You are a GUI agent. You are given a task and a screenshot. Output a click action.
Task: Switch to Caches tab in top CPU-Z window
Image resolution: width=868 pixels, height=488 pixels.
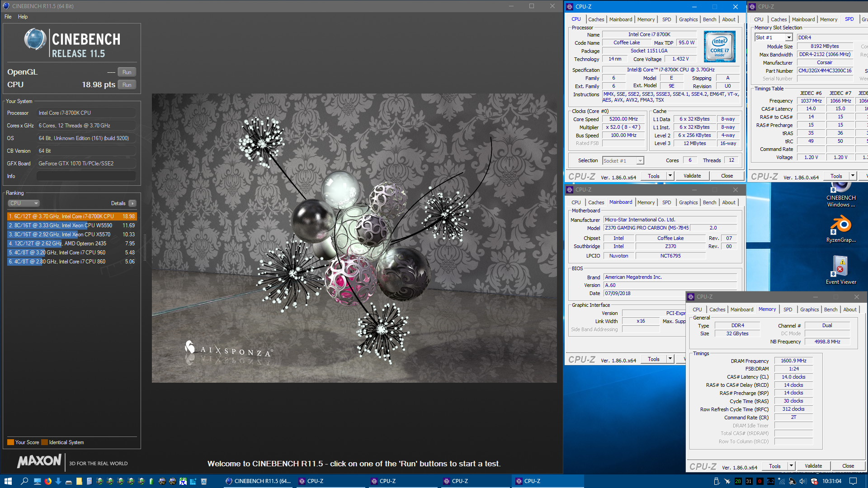tap(596, 19)
